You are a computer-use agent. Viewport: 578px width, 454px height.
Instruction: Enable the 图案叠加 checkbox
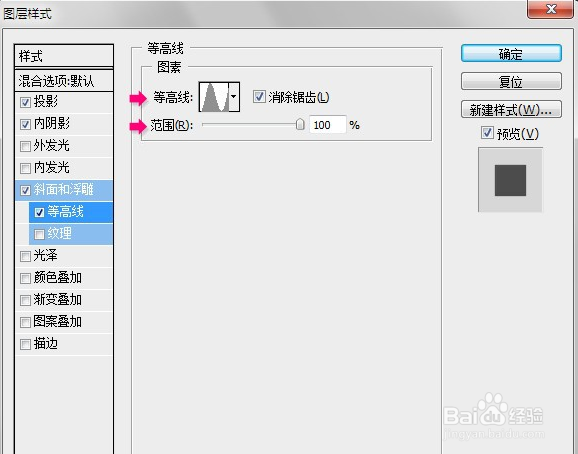click(25, 322)
